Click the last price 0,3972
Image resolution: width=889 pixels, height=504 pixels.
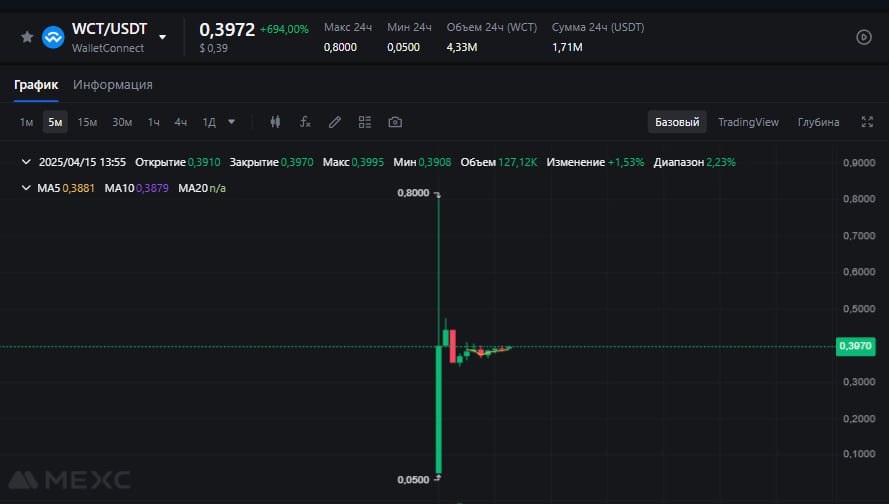tap(227, 29)
